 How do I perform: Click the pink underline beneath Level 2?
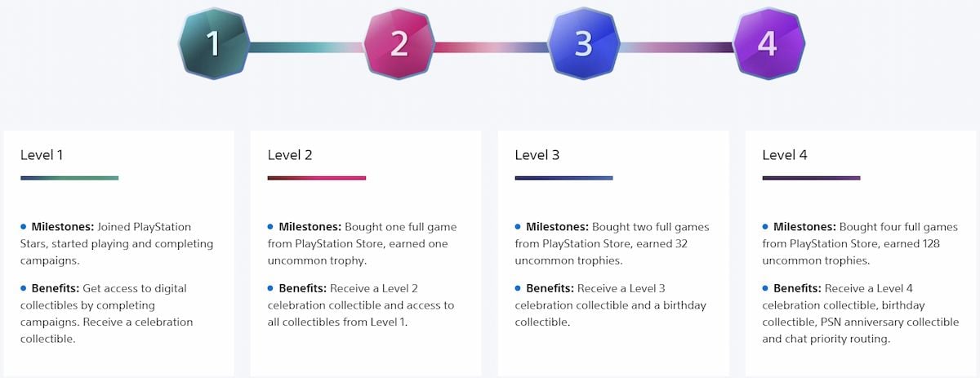(317, 178)
